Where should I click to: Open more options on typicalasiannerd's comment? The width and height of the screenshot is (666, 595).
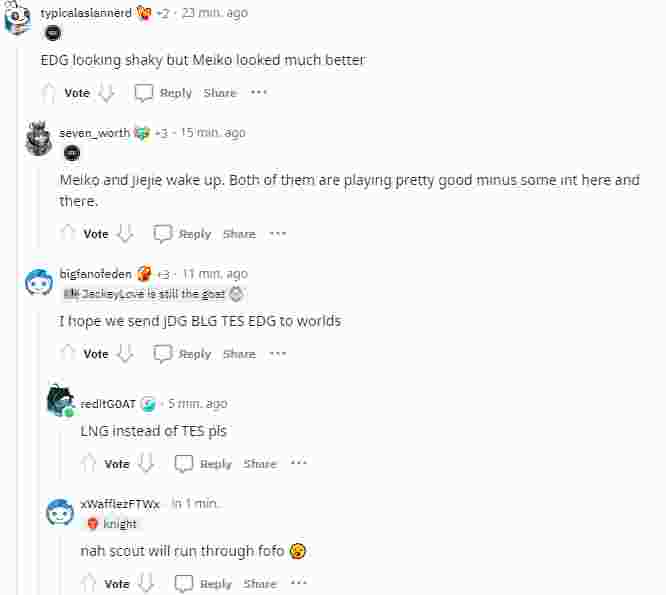tap(259, 92)
